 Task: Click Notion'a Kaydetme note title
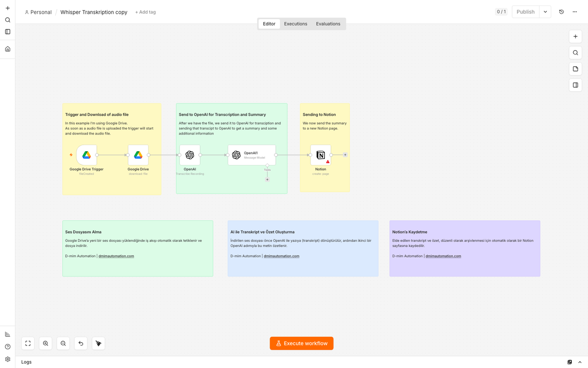[410, 232]
